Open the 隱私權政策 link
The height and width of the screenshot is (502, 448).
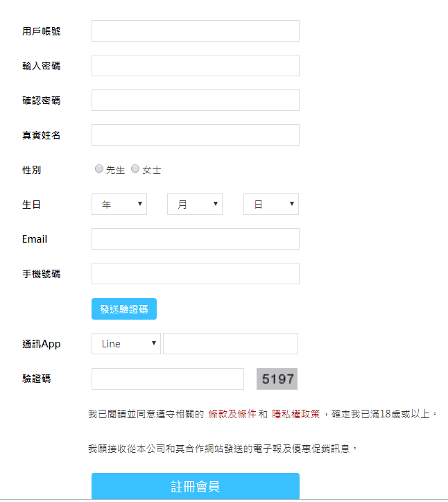tap(296, 415)
